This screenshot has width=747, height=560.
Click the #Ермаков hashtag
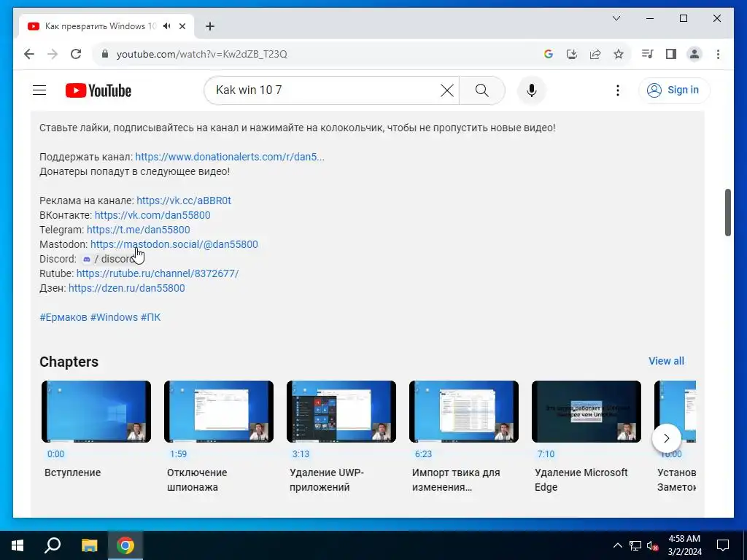click(x=63, y=317)
